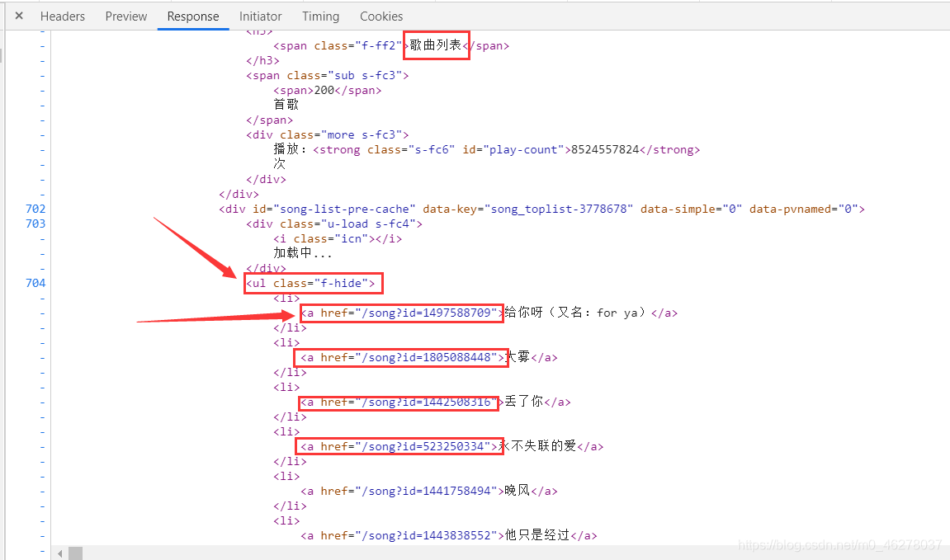Click the 加载中... text line
The image size is (950, 560).
[x=302, y=253]
